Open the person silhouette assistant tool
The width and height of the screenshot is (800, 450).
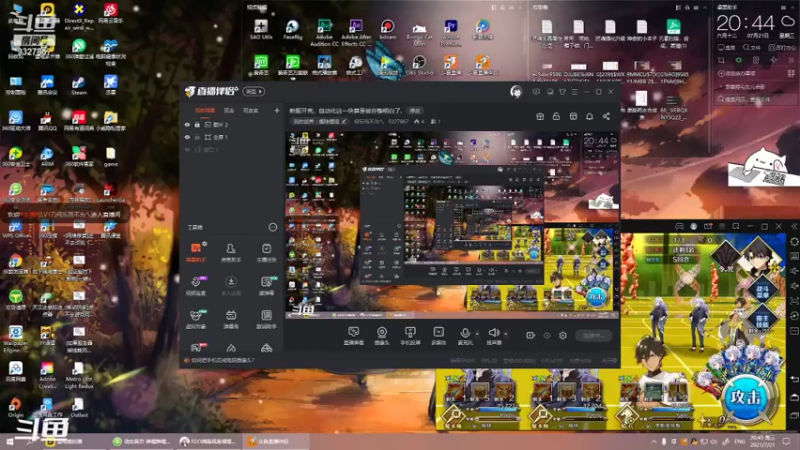(231, 252)
